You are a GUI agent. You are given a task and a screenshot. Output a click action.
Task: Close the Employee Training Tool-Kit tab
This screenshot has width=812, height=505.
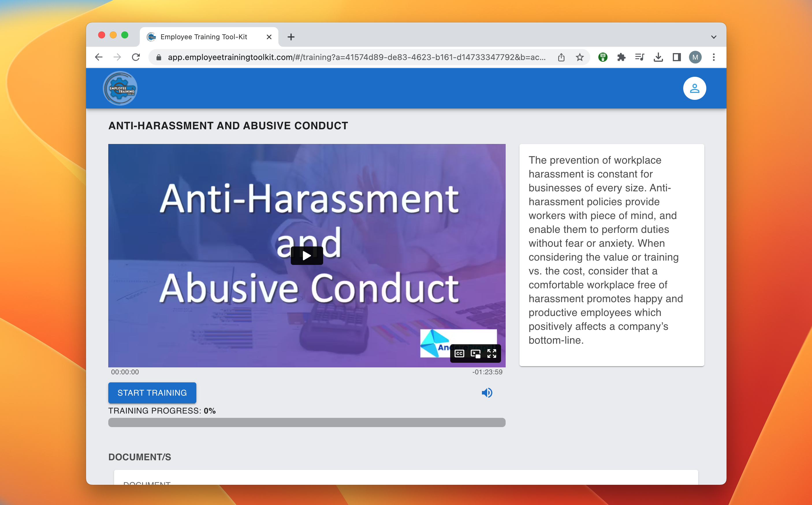(269, 37)
